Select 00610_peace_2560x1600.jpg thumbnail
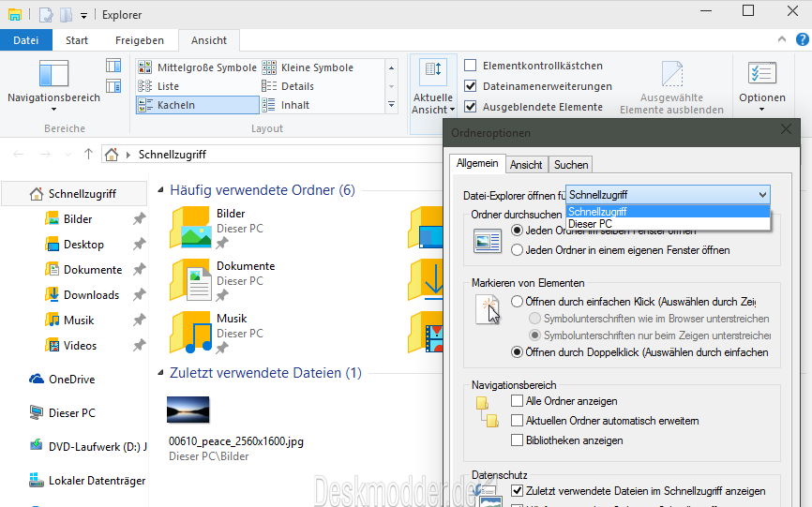This screenshot has width=812, height=507. pyautogui.click(x=188, y=410)
